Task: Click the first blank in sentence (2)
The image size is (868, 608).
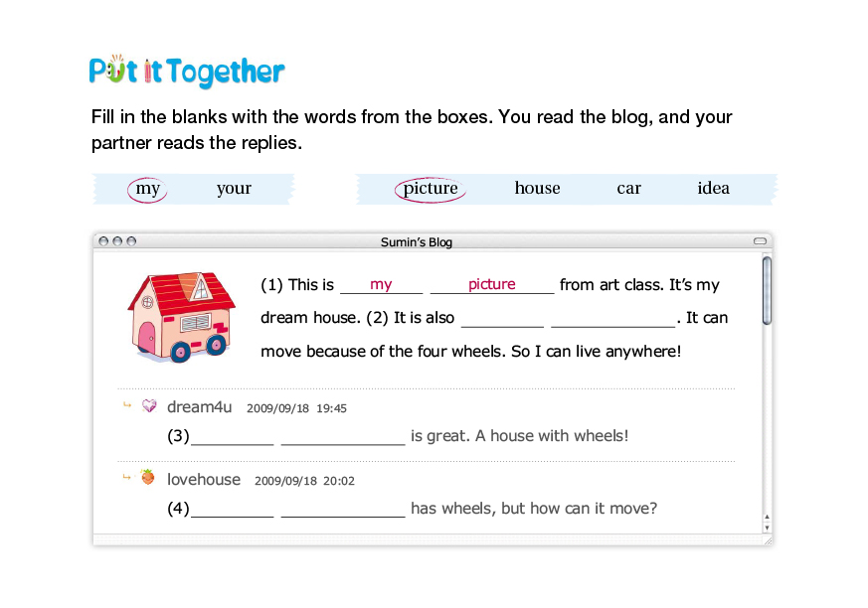Action: 502,319
